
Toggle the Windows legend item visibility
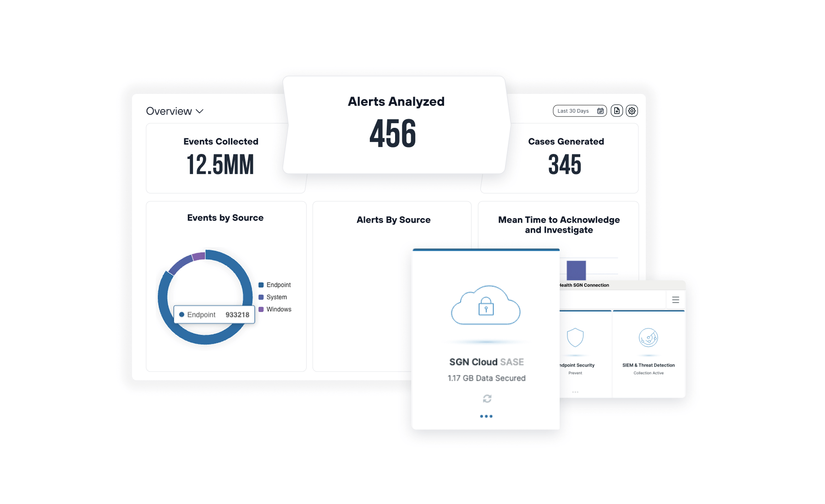(275, 309)
